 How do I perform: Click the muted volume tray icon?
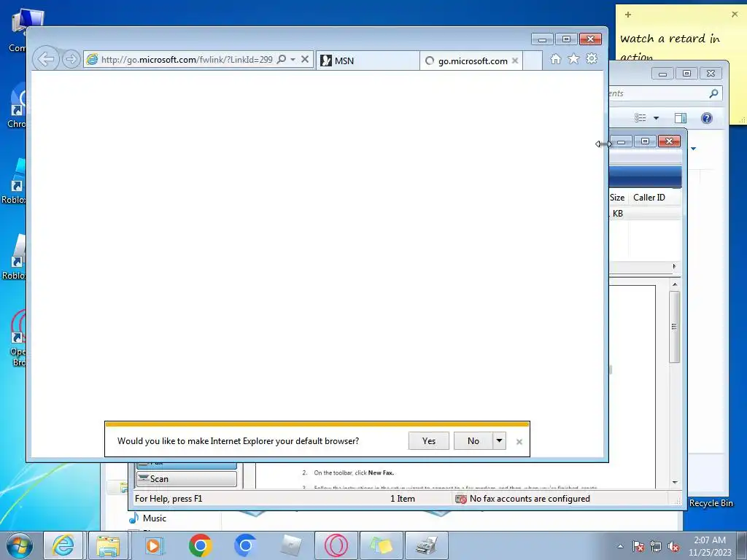[673, 546]
